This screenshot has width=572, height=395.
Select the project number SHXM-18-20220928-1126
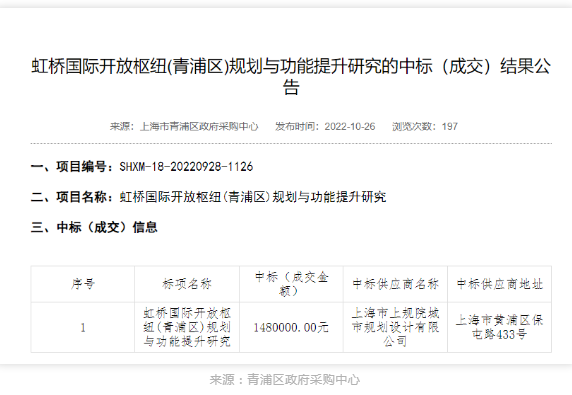[x=186, y=167]
